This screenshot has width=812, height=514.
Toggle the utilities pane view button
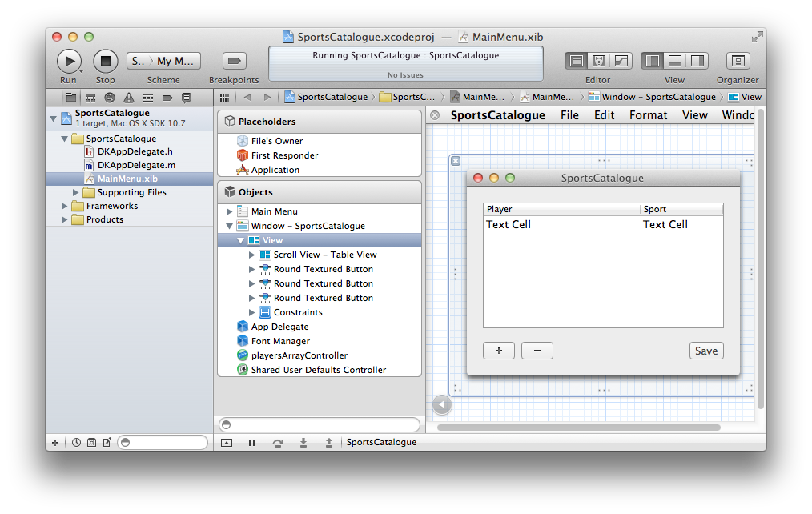point(697,61)
